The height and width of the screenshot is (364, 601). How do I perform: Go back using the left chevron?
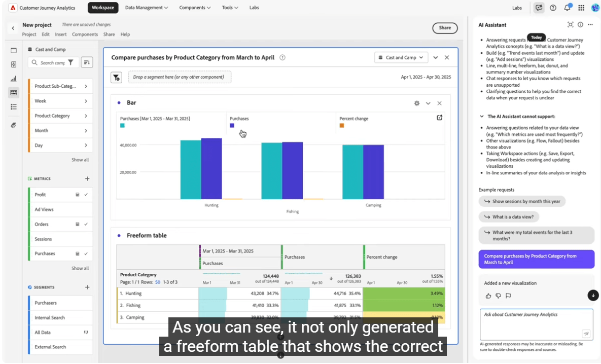(13, 28)
